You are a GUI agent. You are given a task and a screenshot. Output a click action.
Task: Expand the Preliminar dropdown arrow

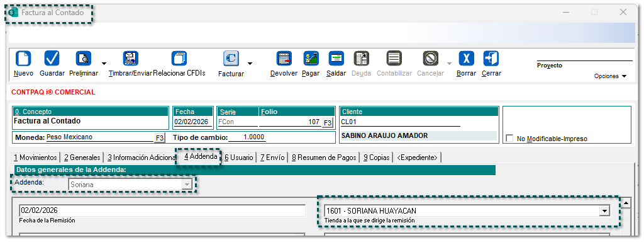(x=104, y=64)
